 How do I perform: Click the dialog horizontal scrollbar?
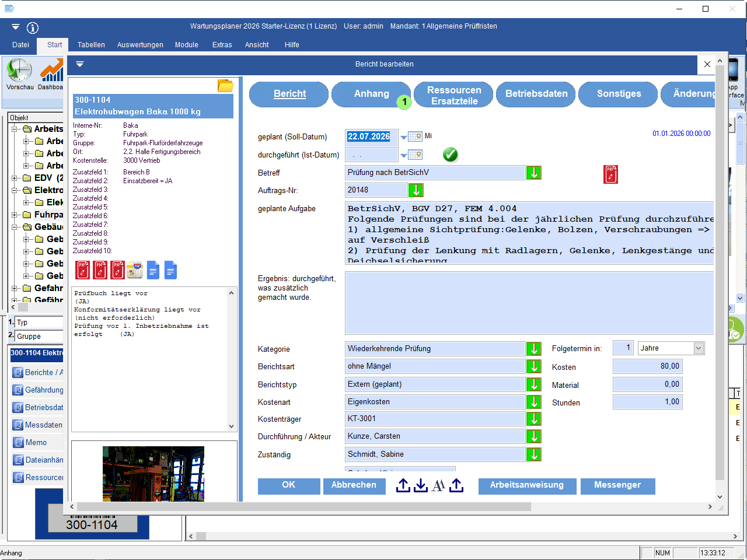(x=303, y=507)
